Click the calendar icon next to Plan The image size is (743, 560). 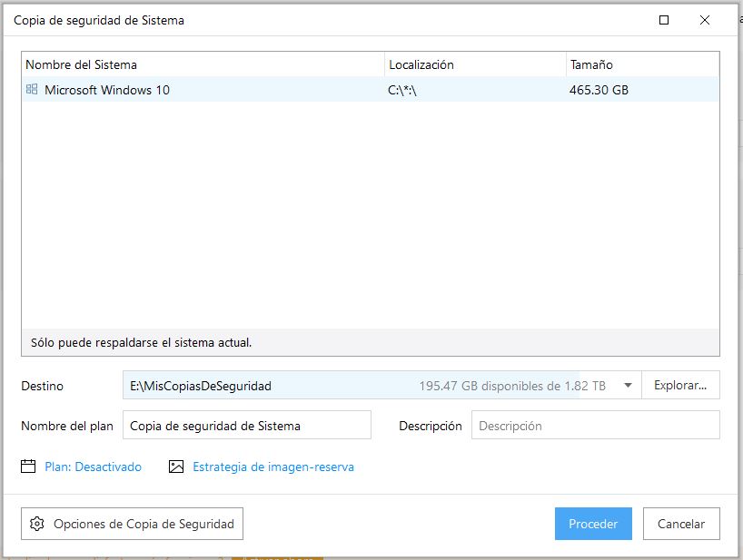click(x=28, y=467)
